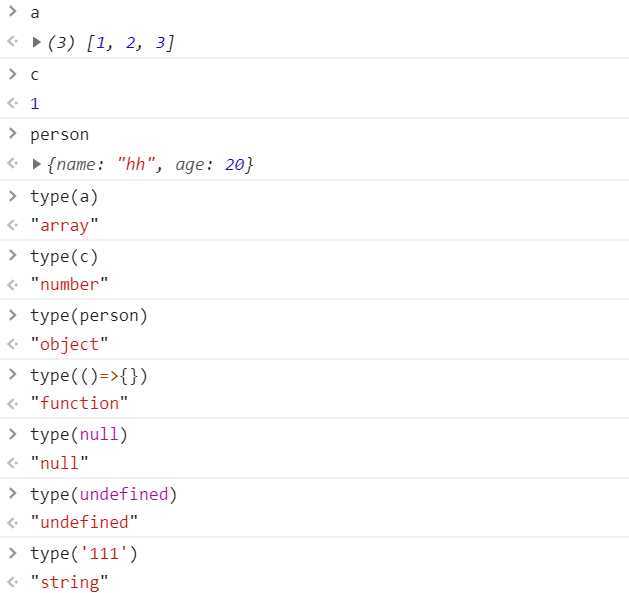The height and width of the screenshot is (593, 629).
Task: Click the "object" result string
Action: click(x=69, y=344)
